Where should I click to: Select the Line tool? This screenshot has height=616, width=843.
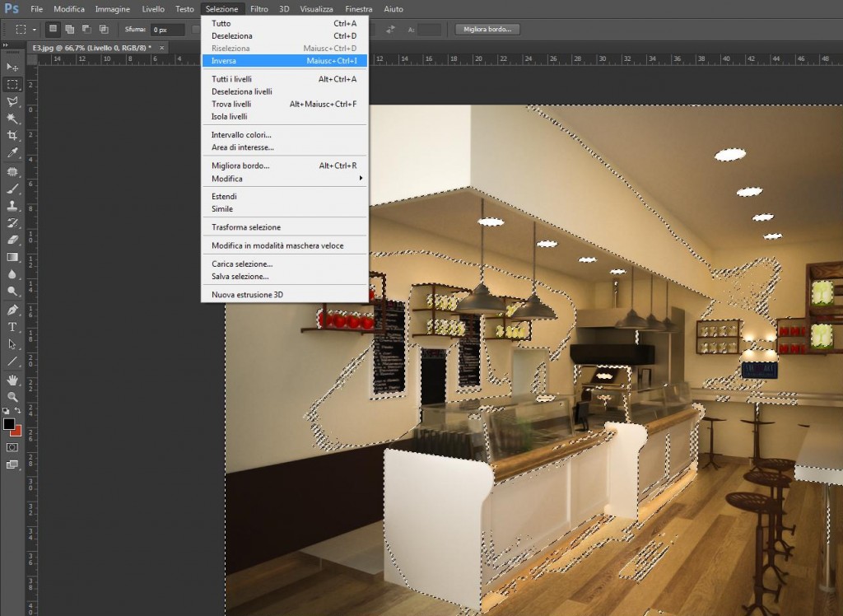12,362
